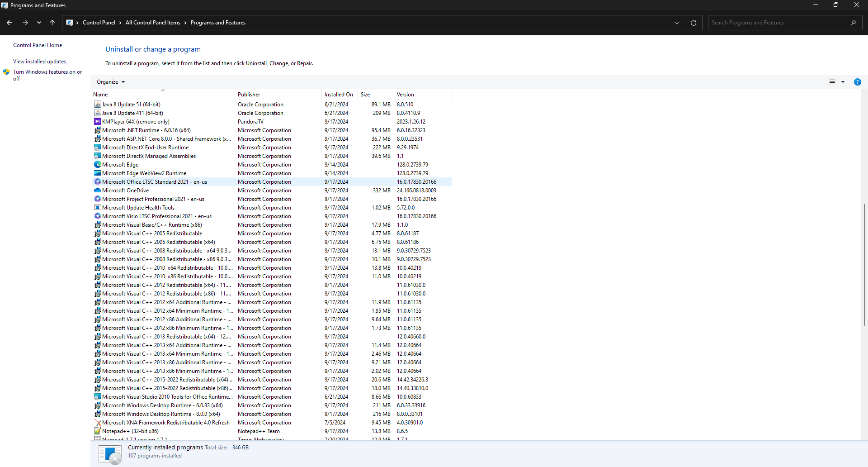Sort by the Installed On column header
The image size is (868, 467).
pos(340,95)
